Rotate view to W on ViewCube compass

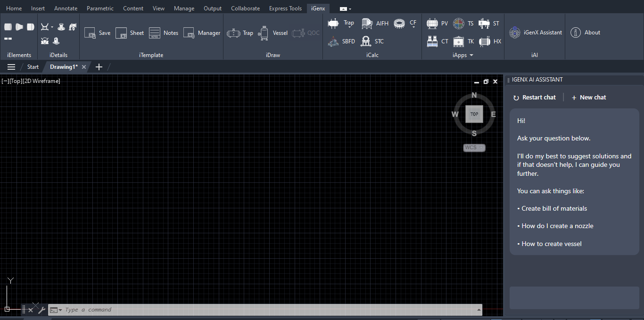click(455, 114)
